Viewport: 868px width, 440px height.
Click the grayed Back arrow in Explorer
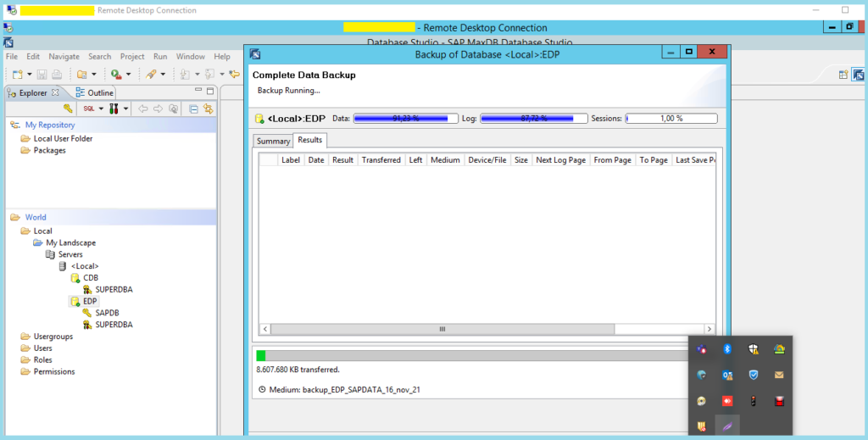tap(142, 109)
